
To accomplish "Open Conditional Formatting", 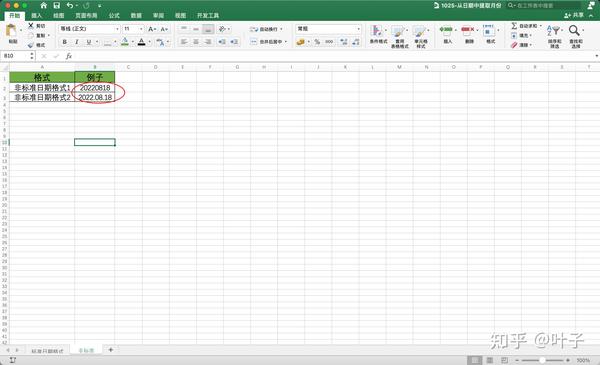I will pos(378,34).
